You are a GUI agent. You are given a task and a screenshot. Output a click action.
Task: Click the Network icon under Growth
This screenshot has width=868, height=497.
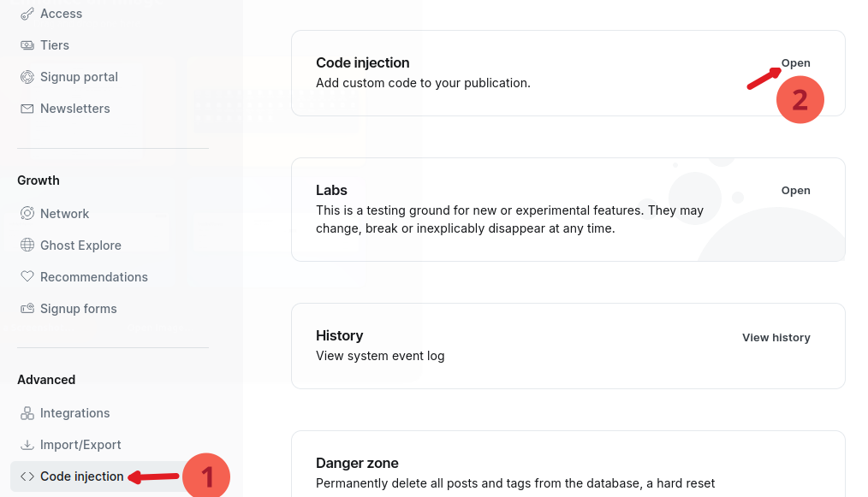pyautogui.click(x=27, y=214)
